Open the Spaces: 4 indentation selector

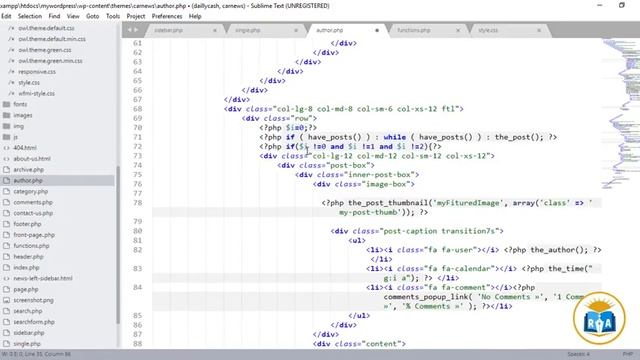pyautogui.click(x=578, y=354)
